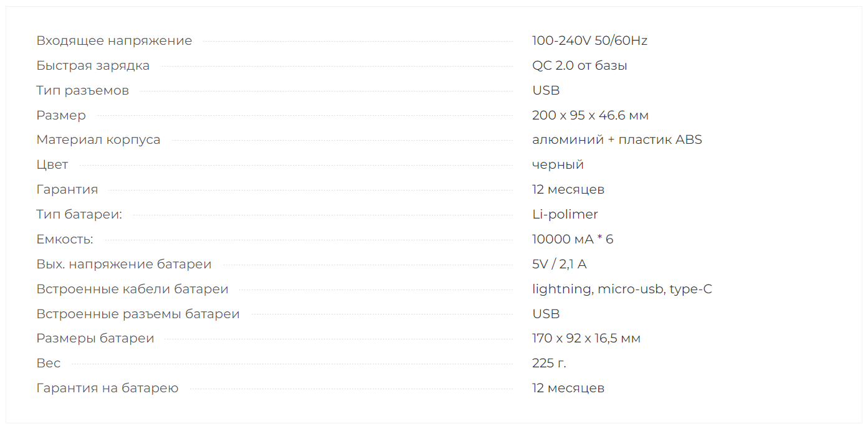Click the "алюминий + пластик ABS" value
868x429 pixels.
coord(617,140)
